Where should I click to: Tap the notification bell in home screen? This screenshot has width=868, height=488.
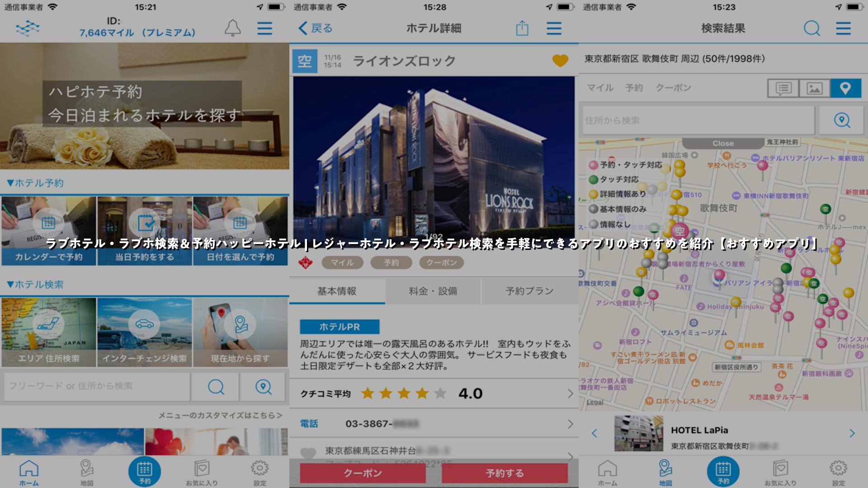point(233,28)
